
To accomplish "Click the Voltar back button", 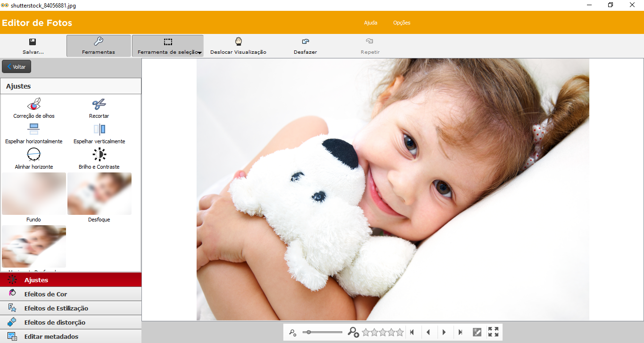I will 17,67.
